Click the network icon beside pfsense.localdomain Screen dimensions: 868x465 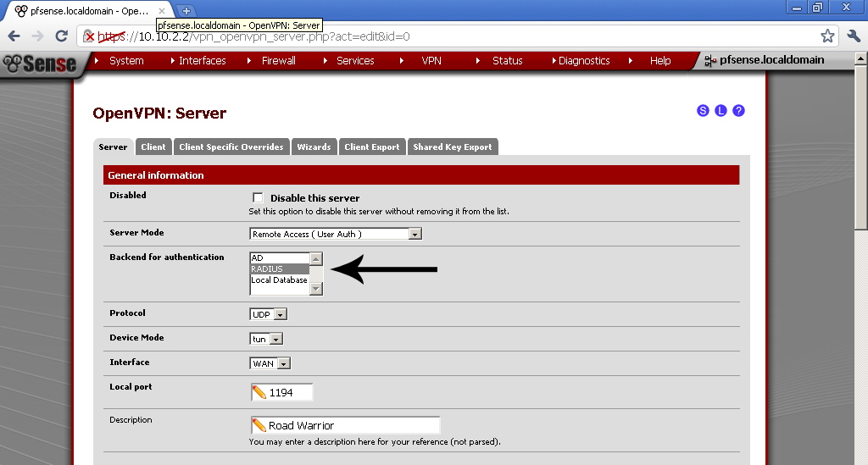pos(709,61)
